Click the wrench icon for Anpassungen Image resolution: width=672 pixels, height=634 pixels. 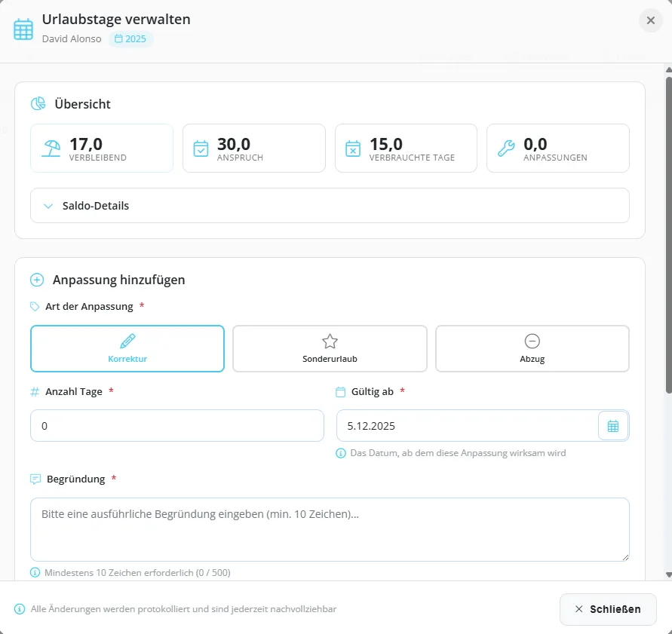(x=506, y=148)
